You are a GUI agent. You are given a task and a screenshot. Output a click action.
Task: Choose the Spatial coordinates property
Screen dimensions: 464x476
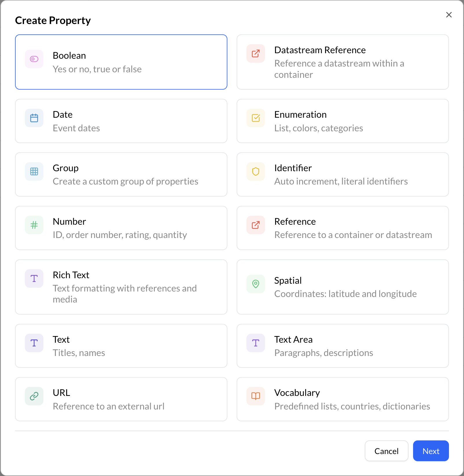(343, 287)
